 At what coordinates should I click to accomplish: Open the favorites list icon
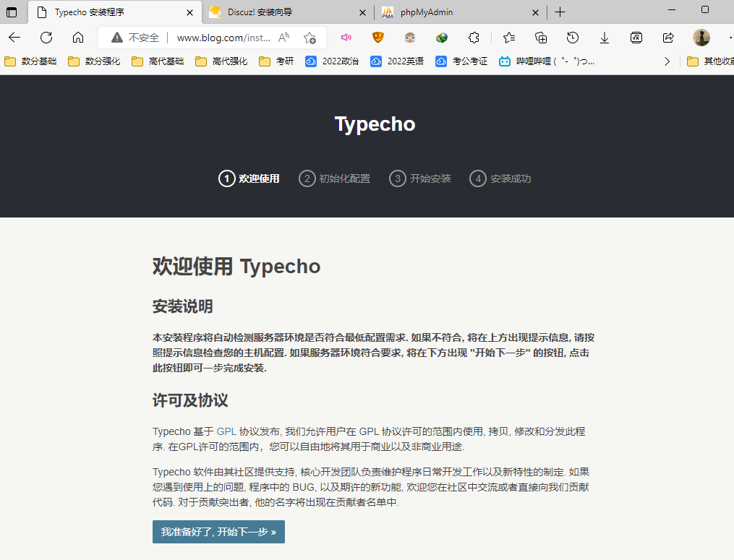(x=509, y=38)
